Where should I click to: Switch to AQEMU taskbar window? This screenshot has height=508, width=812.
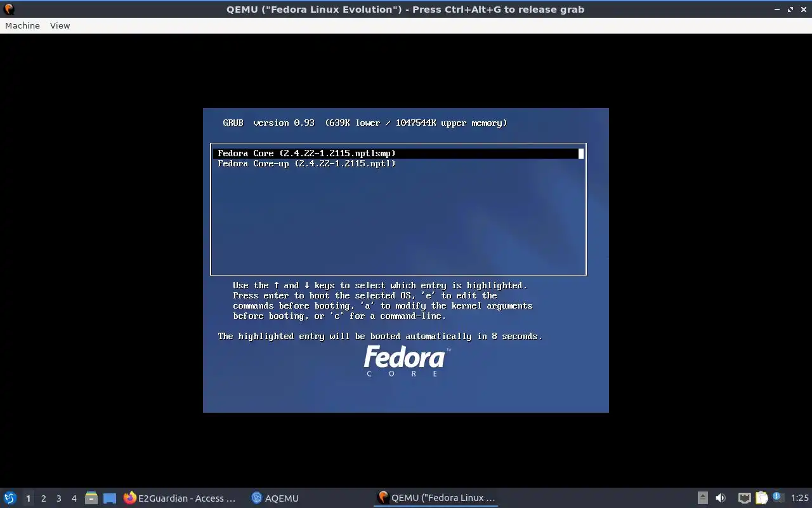(275, 498)
